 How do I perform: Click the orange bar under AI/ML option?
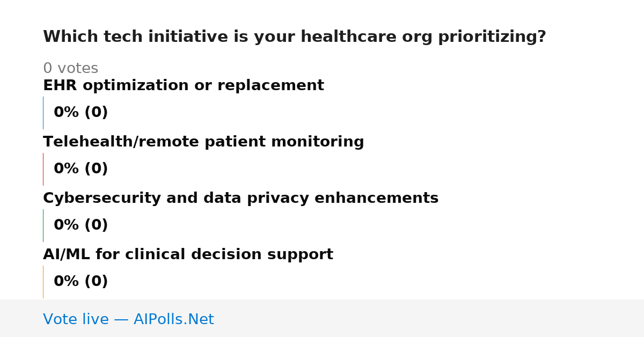(x=43, y=282)
